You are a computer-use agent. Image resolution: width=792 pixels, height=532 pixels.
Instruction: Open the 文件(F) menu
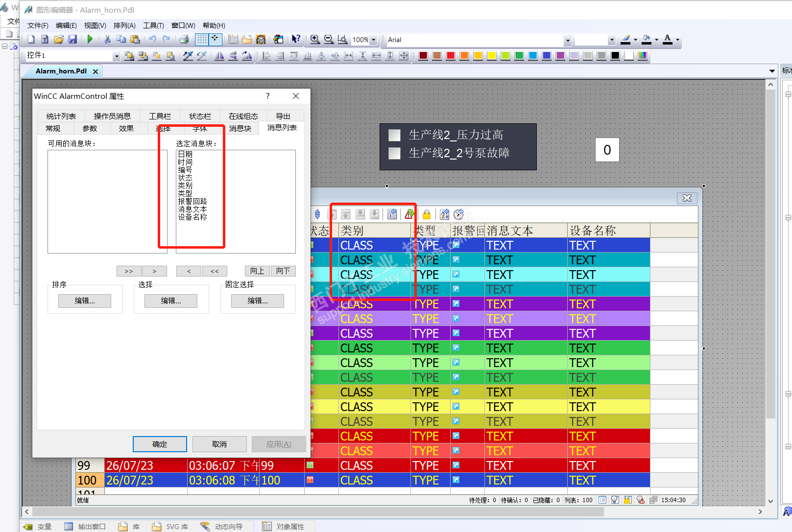[x=38, y=25]
